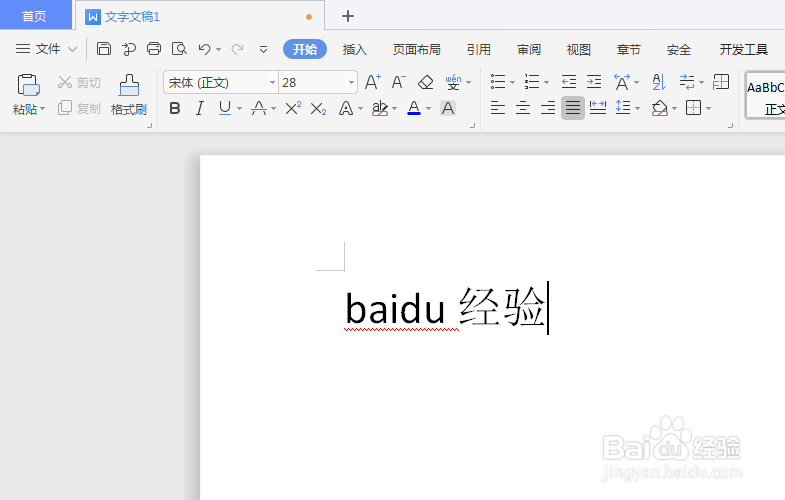Click the Save icon in quick access toolbar
Image resolution: width=785 pixels, height=500 pixels.
[104, 49]
